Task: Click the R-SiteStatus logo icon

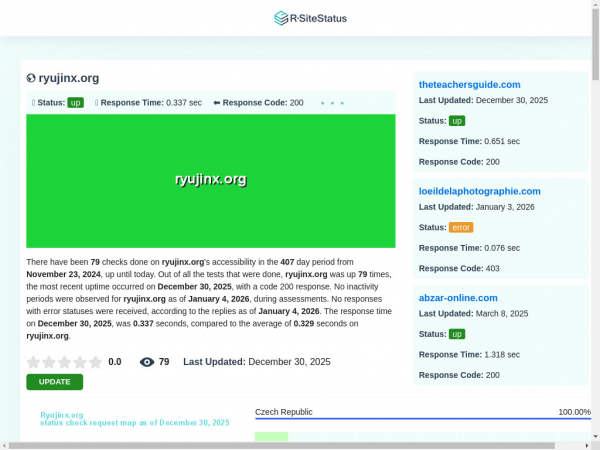Action: (281, 18)
